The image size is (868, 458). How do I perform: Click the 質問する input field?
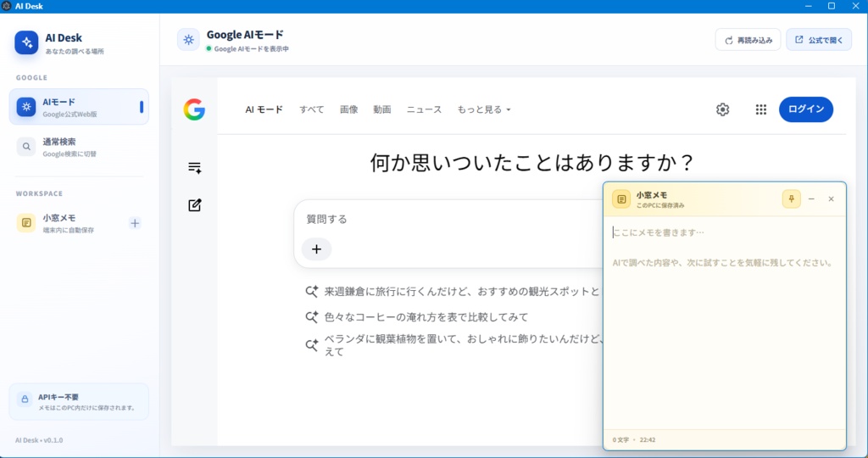448,220
